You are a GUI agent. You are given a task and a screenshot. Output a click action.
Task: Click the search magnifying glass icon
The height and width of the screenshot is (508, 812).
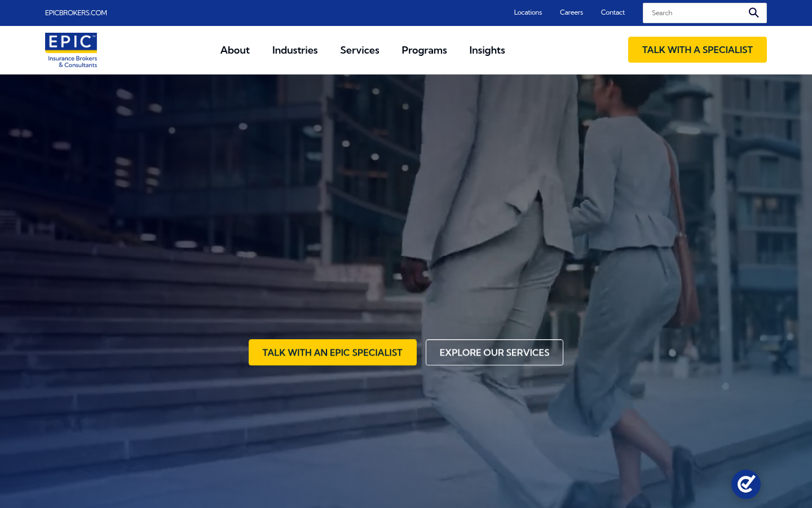tap(753, 13)
